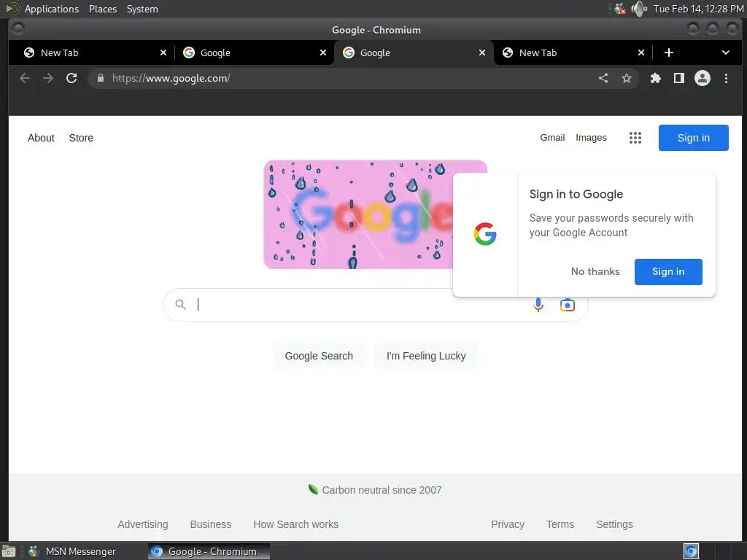Click the Chromium workspace icon at bottom right

[691, 551]
